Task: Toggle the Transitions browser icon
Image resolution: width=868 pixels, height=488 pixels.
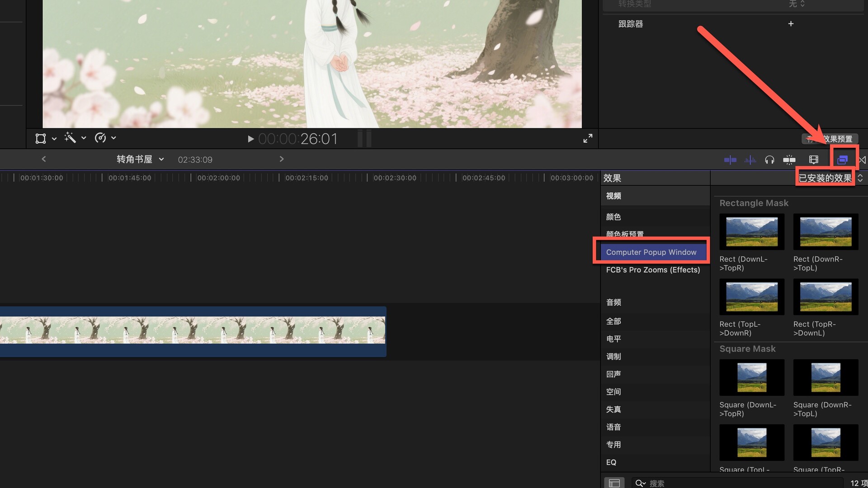Action: coord(863,160)
